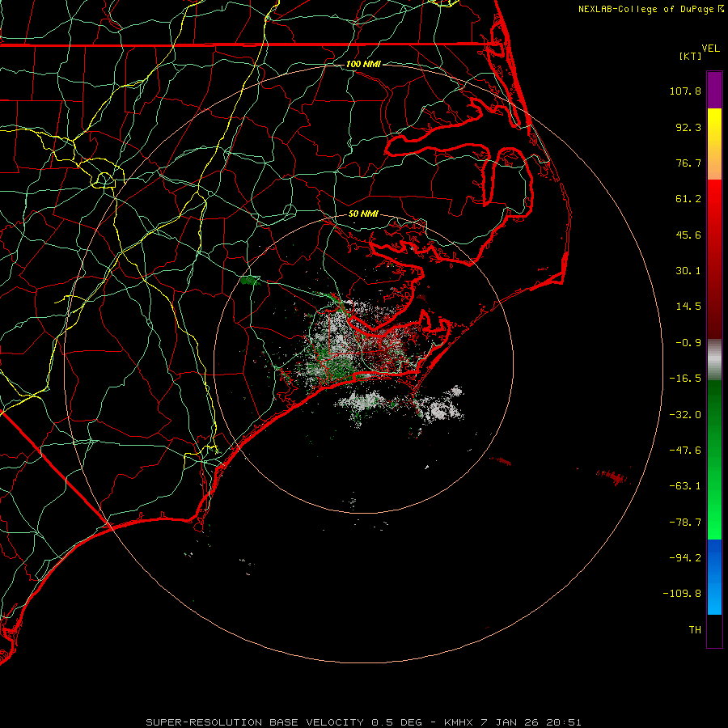Pick the purple segment atop the color bar

click(x=714, y=91)
